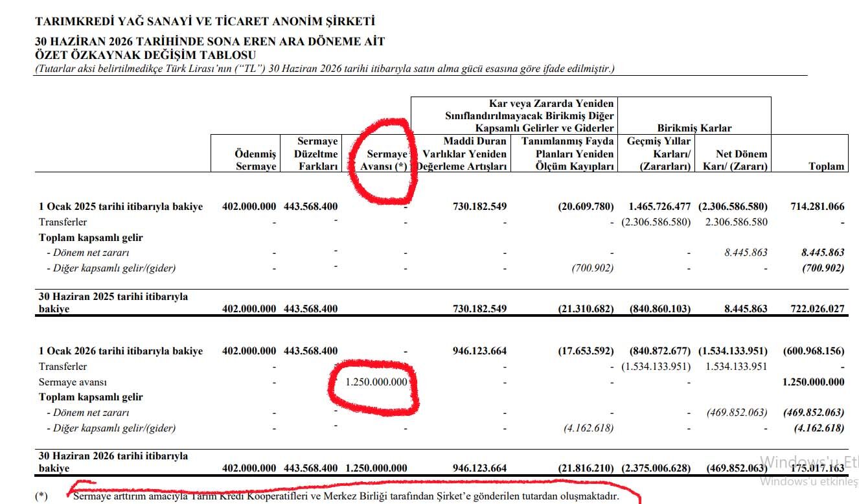This screenshot has width=859, height=504.
Task: Click the total '722.026.027'
Action: (x=818, y=309)
